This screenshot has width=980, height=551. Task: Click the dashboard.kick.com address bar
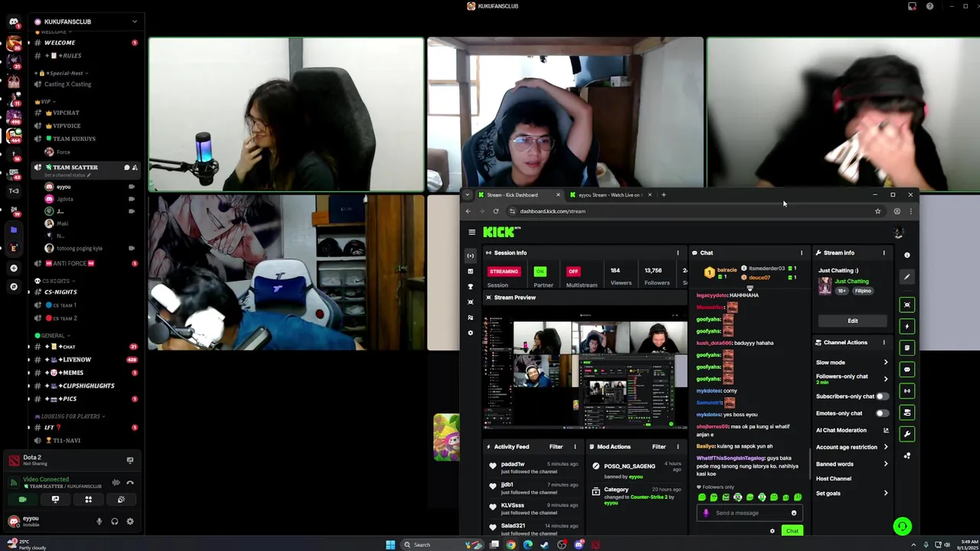pyautogui.click(x=689, y=211)
